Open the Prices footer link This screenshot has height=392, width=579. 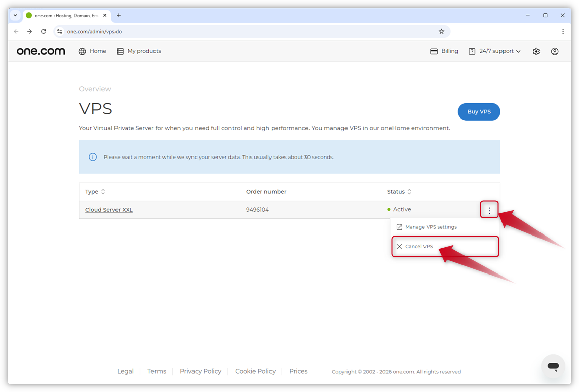tap(298, 371)
